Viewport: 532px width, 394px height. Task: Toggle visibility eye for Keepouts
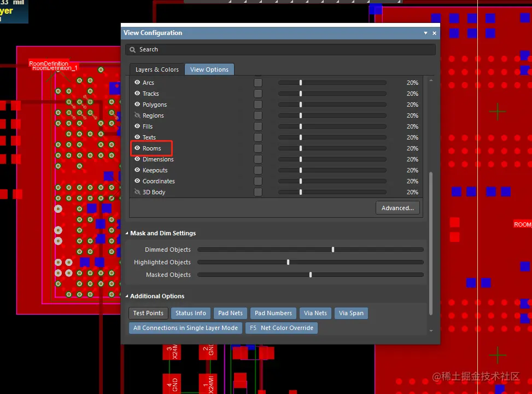click(137, 170)
